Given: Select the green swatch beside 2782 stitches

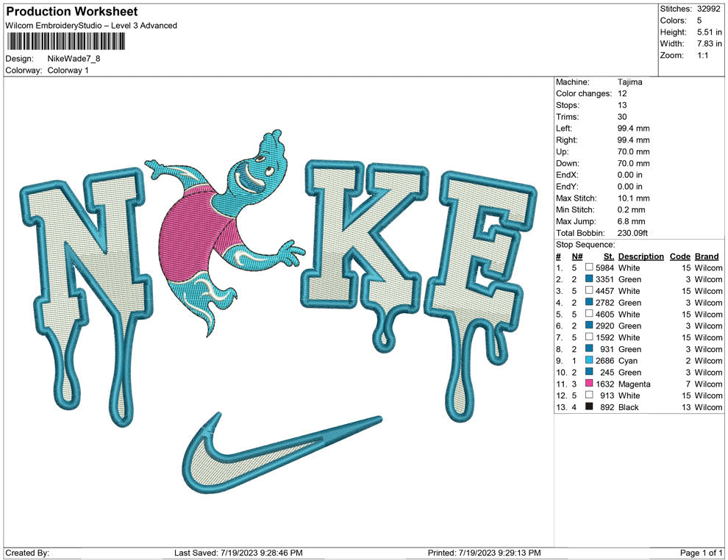Looking at the screenshot, I should 589,302.
